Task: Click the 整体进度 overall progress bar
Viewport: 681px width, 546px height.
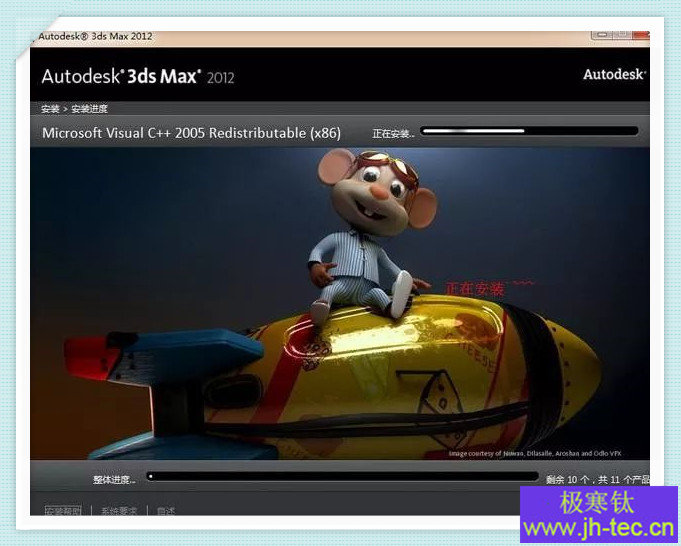Action: [x=342, y=477]
